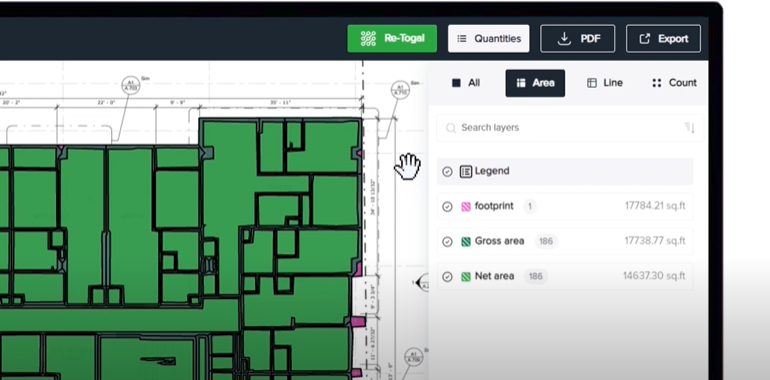Image resolution: width=770 pixels, height=380 pixels.
Task: Click the external-link icon in Export button
Action: pyautogui.click(x=645, y=38)
